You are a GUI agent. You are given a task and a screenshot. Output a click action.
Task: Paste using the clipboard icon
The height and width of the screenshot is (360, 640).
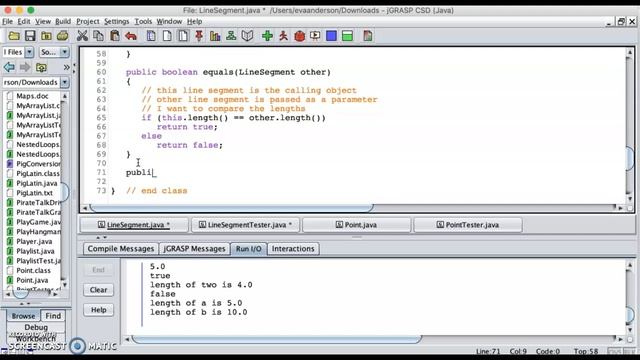[x=115, y=36]
